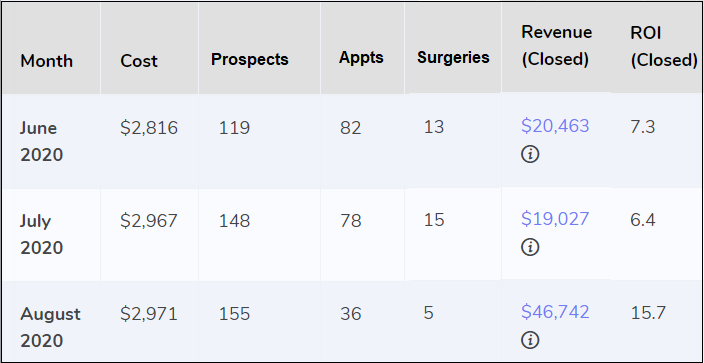Open the $46,742 revenue link
Image resolution: width=704 pixels, height=363 pixels.
pos(555,312)
